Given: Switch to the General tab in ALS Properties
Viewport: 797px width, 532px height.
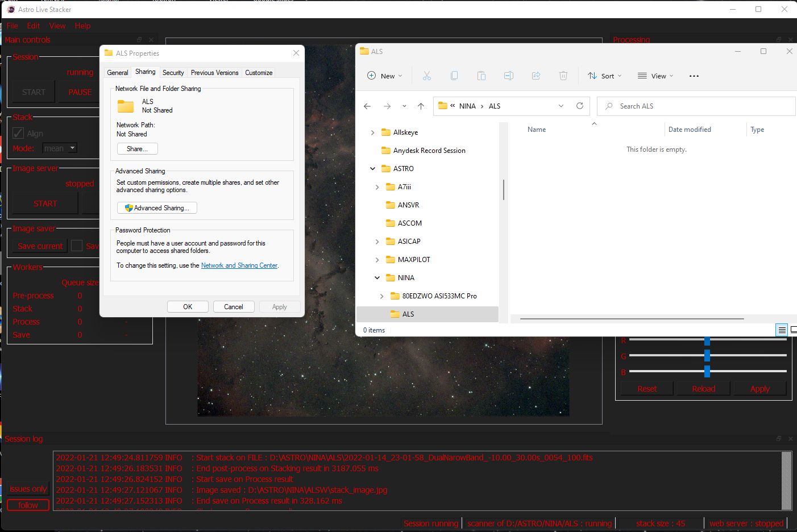Looking at the screenshot, I should [x=118, y=73].
